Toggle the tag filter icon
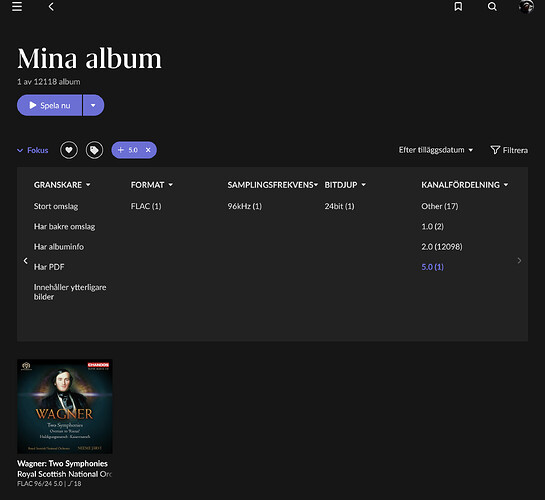 tap(95, 150)
